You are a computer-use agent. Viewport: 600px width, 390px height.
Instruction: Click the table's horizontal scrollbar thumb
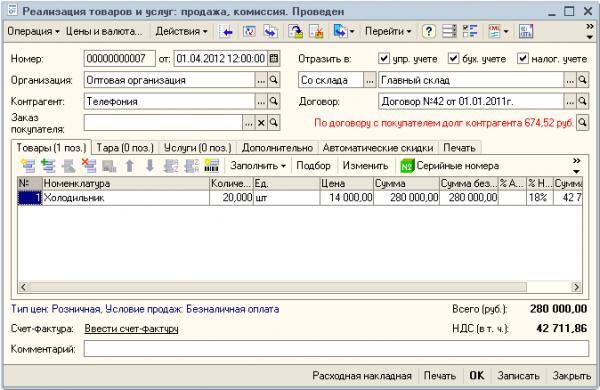pos(278,287)
